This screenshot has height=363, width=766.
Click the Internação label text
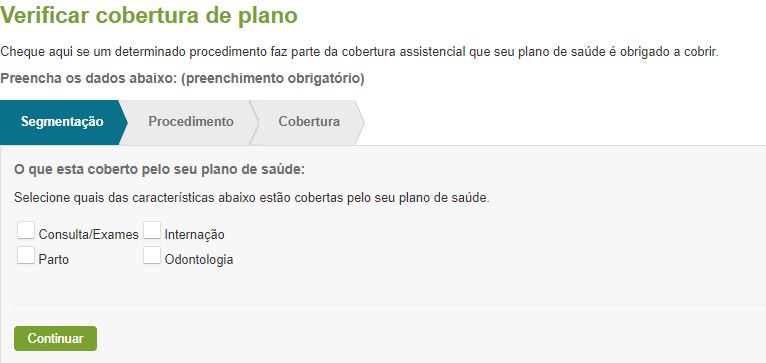[194, 235]
